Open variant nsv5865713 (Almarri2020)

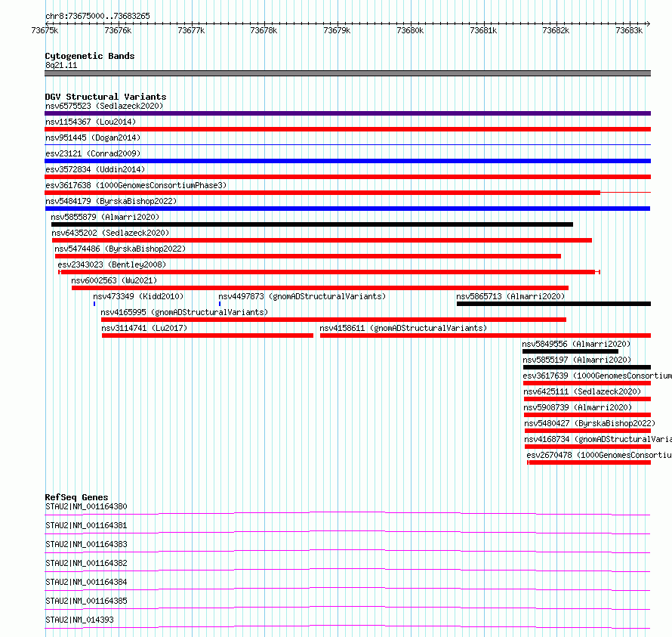510,296
